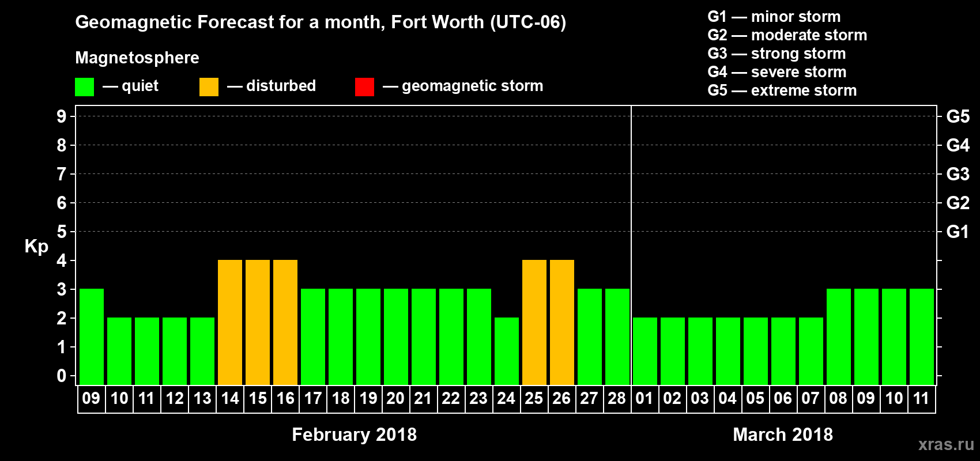Screen dimensions: 980x461
Task: Click the February 24 short green bar
Action: (507, 351)
